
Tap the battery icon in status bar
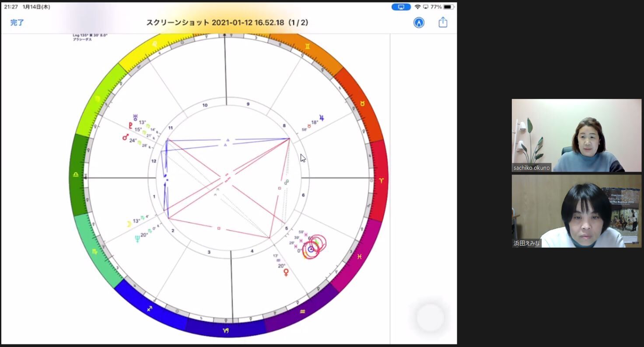click(449, 7)
